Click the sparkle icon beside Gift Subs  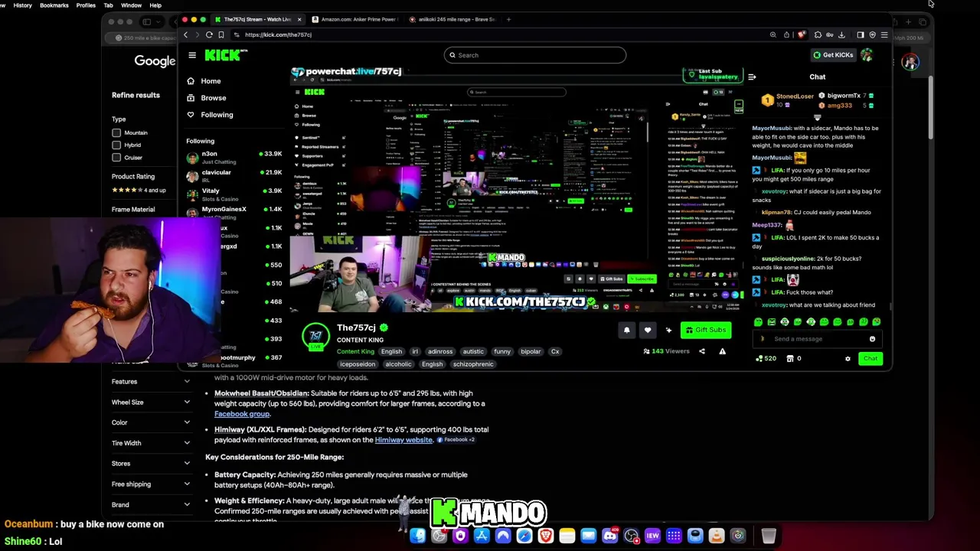(x=668, y=330)
